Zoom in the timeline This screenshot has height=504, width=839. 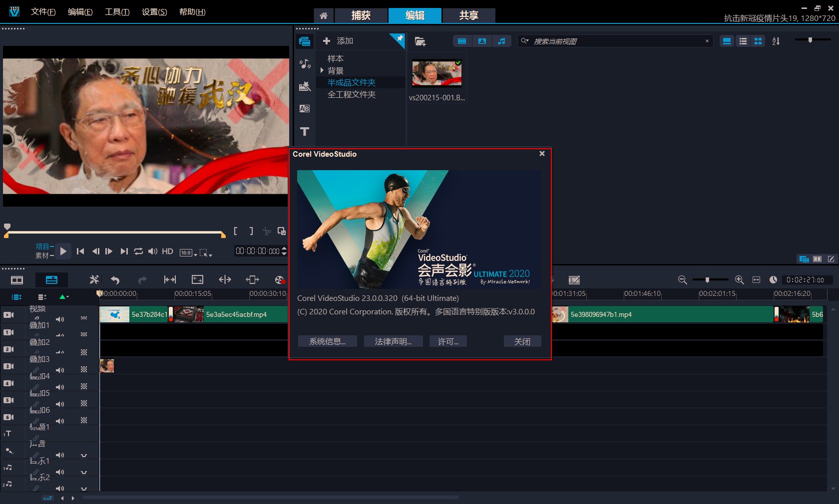click(740, 280)
